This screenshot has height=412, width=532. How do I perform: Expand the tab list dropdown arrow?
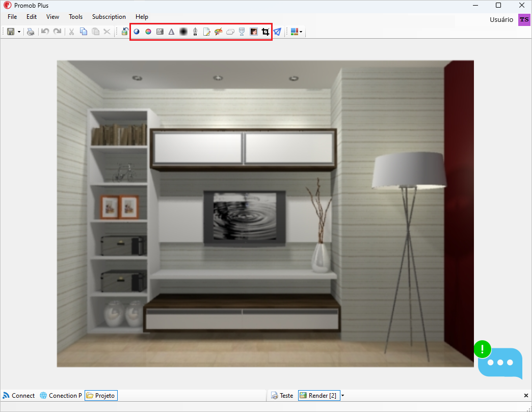(342, 395)
